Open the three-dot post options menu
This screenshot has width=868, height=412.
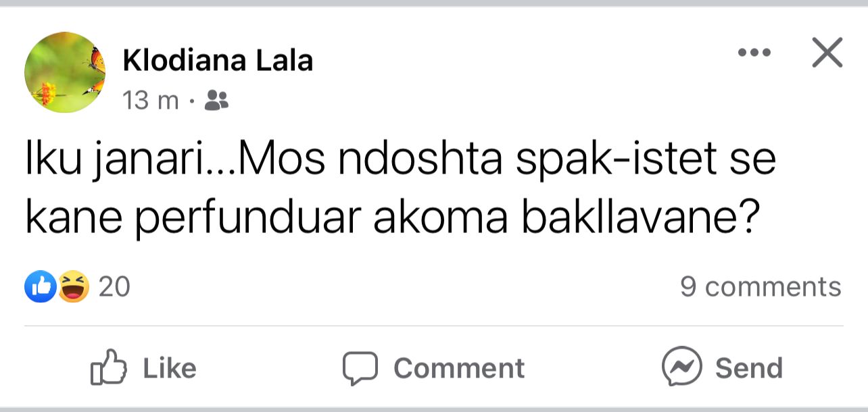click(x=755, y=53)
